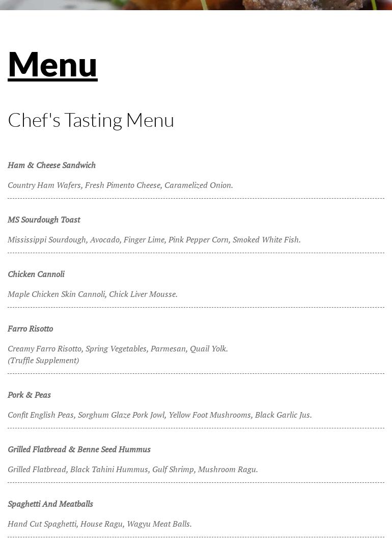This screenshot has height=545, width=392.
Task: Select the Spaghetti And Meatballs title
Action: [x=50, y=504]
